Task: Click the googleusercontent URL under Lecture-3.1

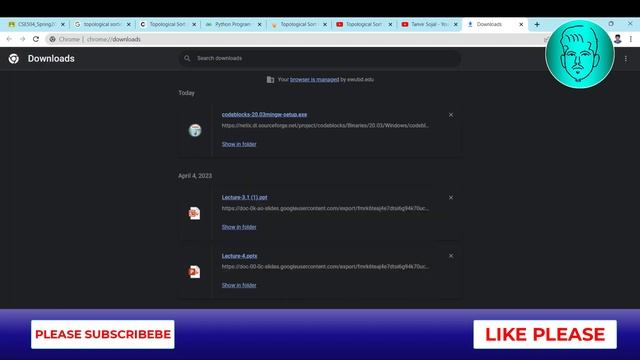Action: tap(325, 208)
